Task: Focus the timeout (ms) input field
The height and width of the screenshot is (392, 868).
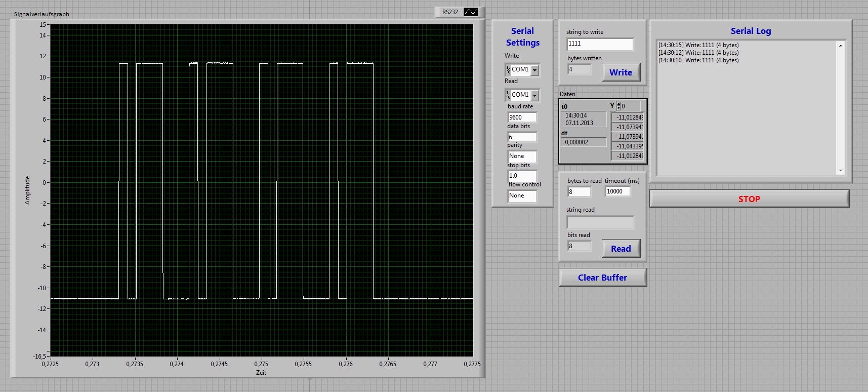Action: tap(617, 191)
